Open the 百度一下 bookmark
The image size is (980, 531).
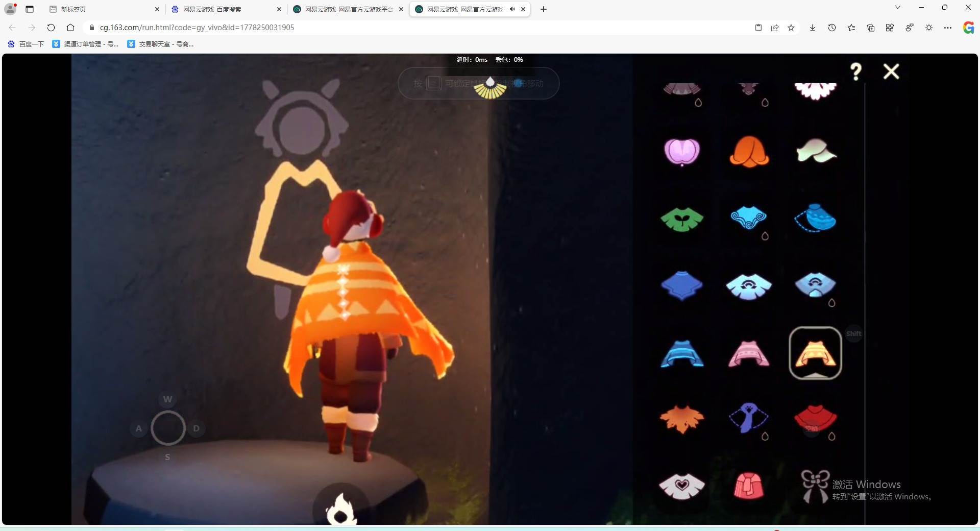pyautogui.click(x=26, y=44)
